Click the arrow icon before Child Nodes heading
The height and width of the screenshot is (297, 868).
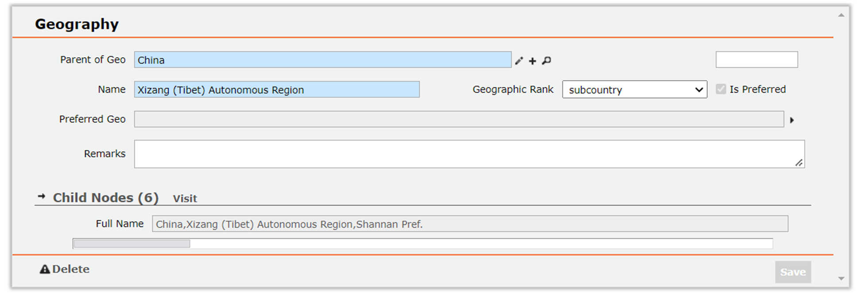tap(40, 198)
